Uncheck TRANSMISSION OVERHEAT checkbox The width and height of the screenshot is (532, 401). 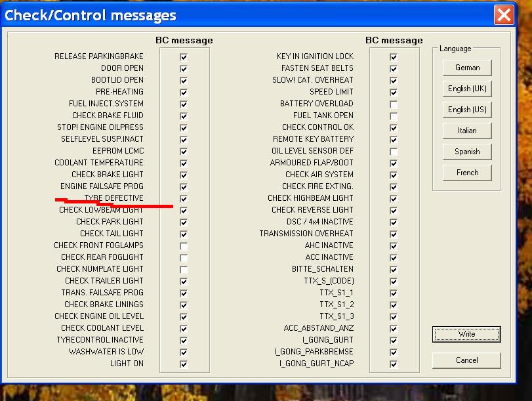[x=394, y=234]
